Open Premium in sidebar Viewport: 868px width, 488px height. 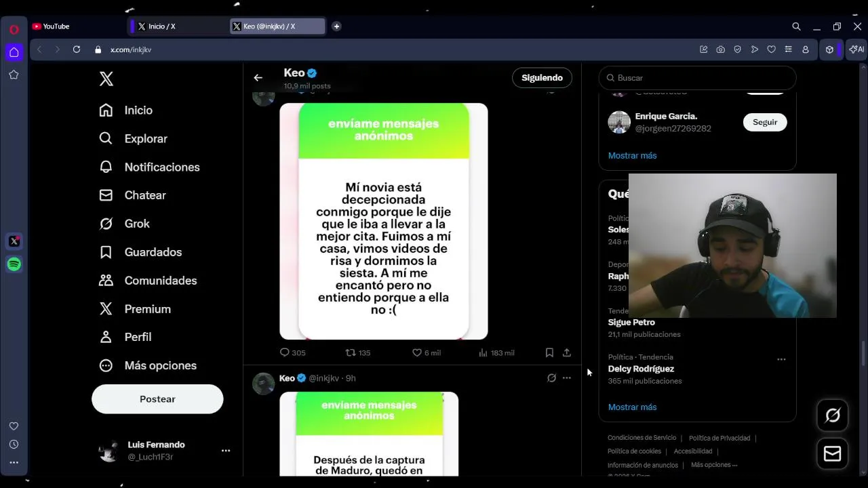(135, 309)
